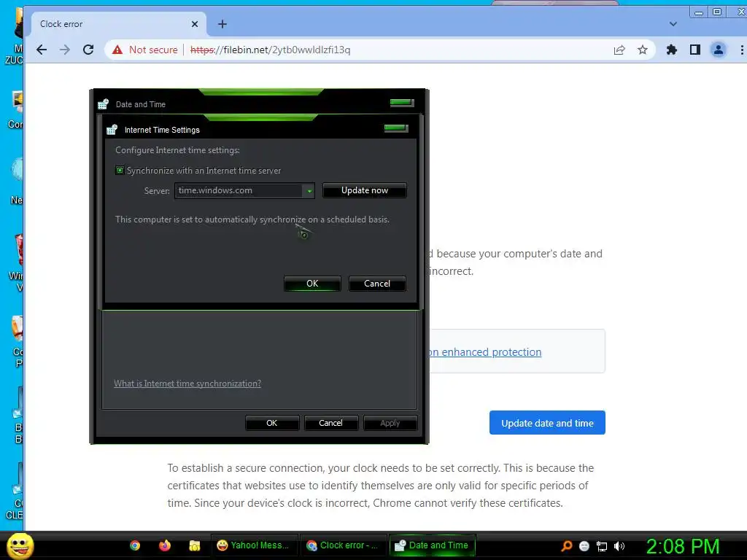The image size is (747, 560).
Task: Open the Start menu smiley button
Action: pos(20,546)
